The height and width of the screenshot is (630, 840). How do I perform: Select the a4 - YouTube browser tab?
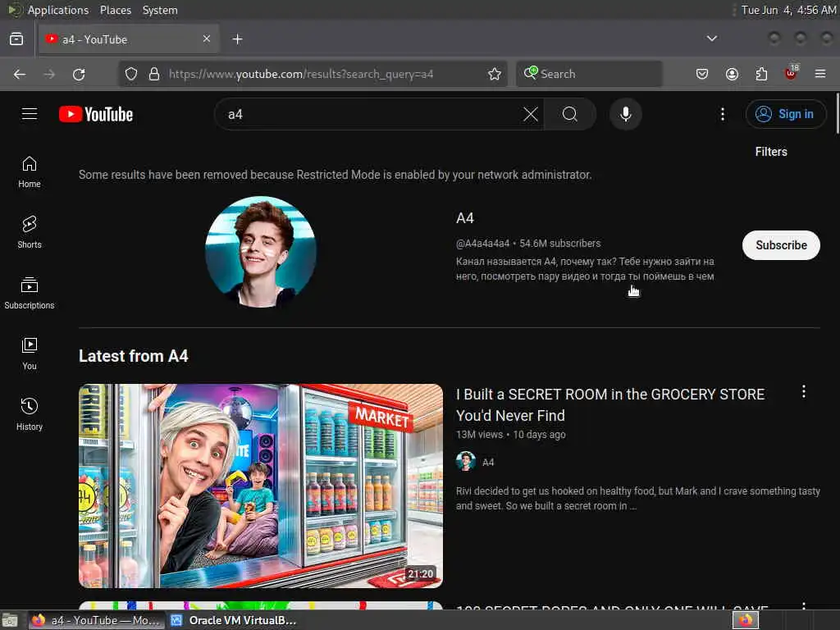(x=129, y=39)
